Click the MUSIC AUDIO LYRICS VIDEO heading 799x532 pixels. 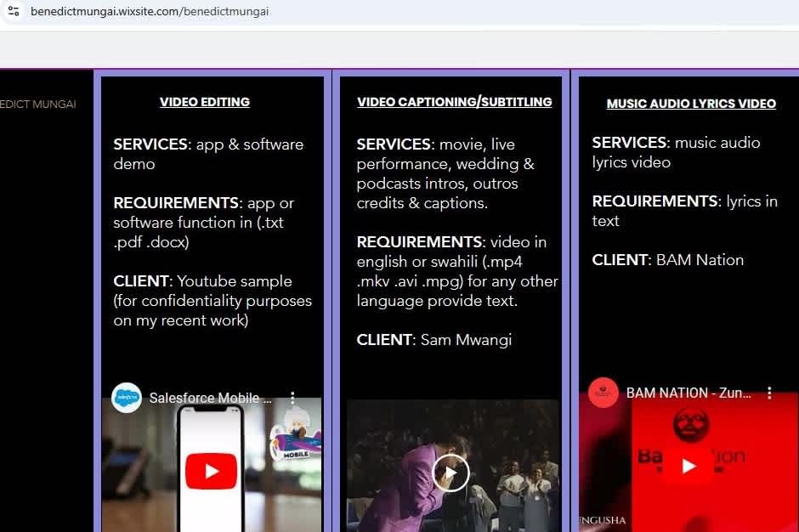(691, 104)
